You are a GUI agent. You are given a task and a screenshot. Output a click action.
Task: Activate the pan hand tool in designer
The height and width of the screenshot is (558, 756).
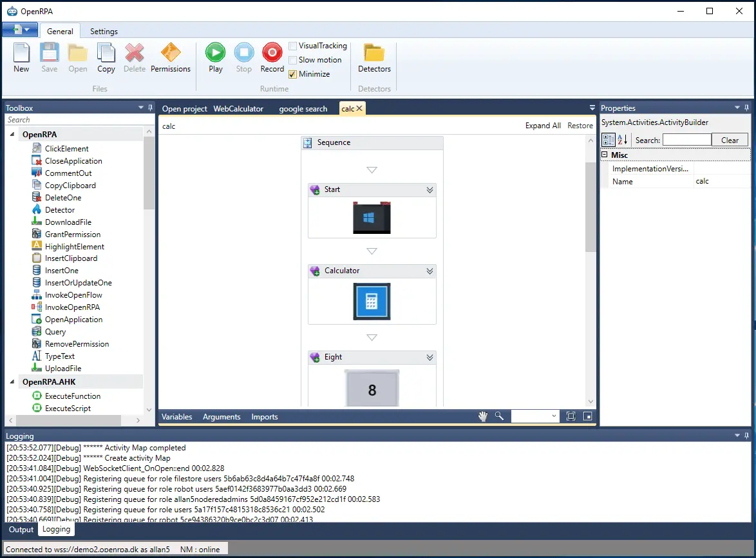tap(482, 416)
